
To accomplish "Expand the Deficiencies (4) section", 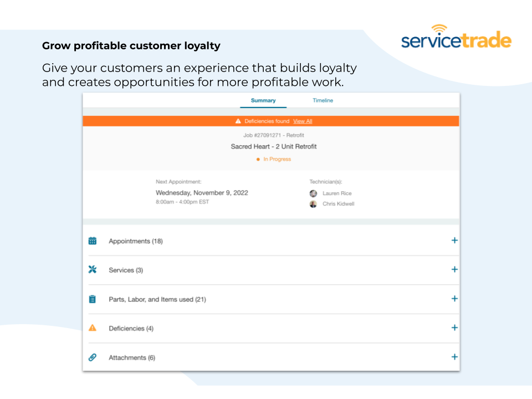I will coord(454,328).
